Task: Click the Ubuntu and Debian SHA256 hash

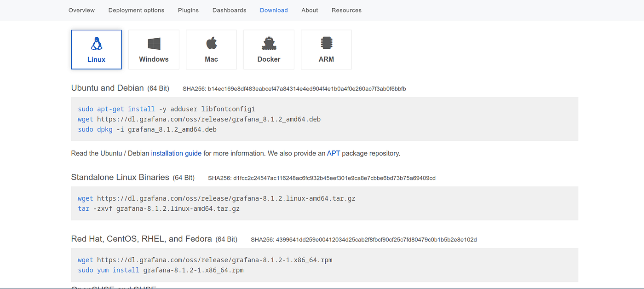Action: [x=307, y=88]
